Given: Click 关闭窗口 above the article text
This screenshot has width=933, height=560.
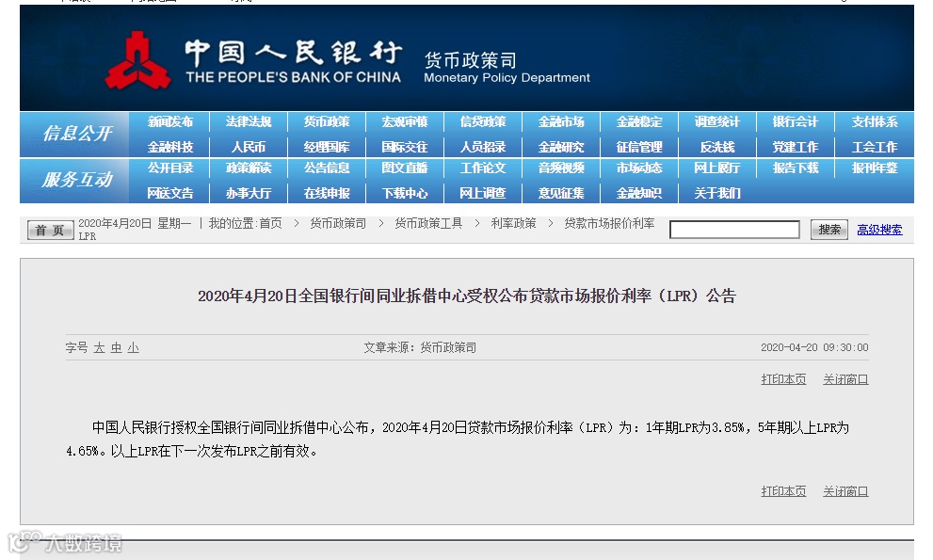Looking at the screenshot, I should [x=845, y=379].
